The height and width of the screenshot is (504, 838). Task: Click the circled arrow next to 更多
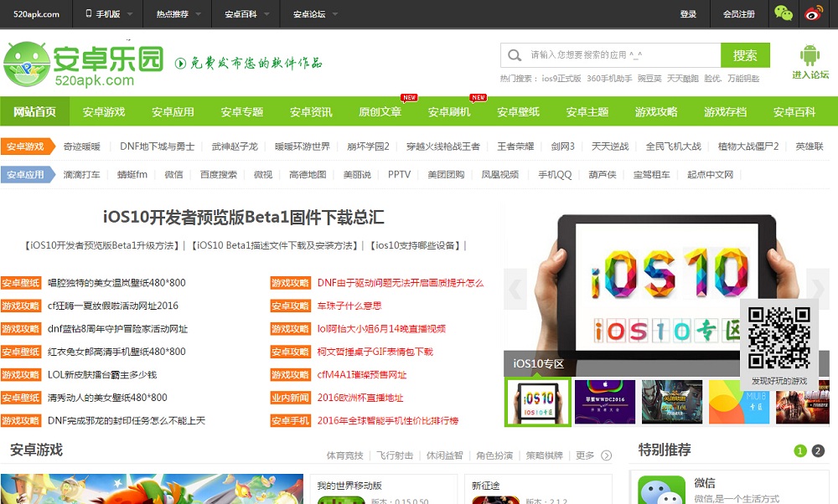click(x=606, y=455)
